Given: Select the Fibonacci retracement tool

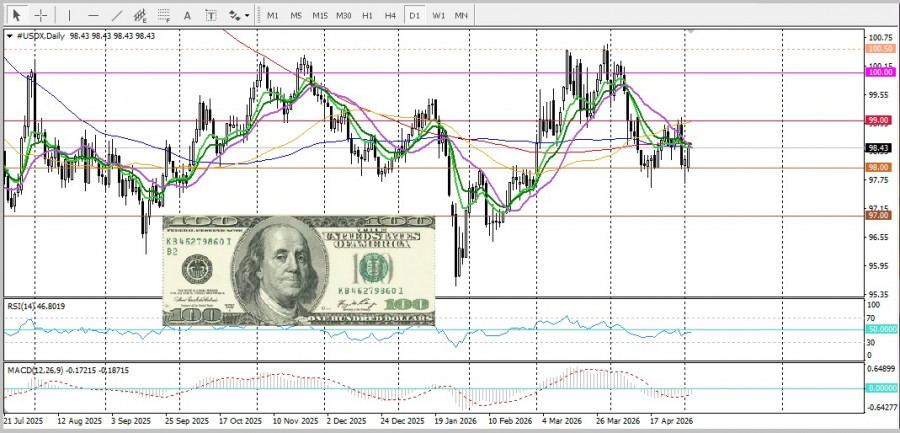Looking at the screenshot, I should tap(164, 16).
